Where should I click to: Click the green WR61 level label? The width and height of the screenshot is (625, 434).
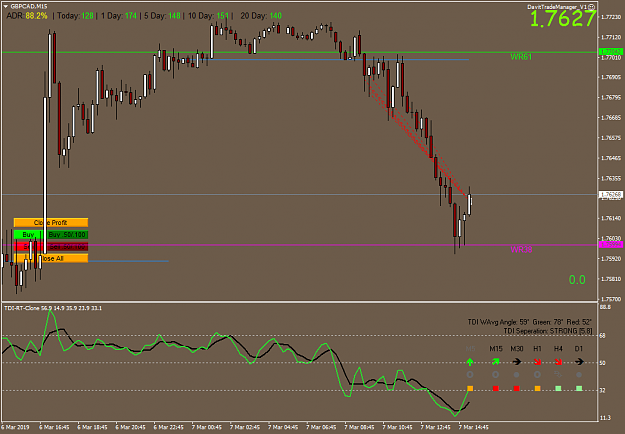(x=521, y=57)
